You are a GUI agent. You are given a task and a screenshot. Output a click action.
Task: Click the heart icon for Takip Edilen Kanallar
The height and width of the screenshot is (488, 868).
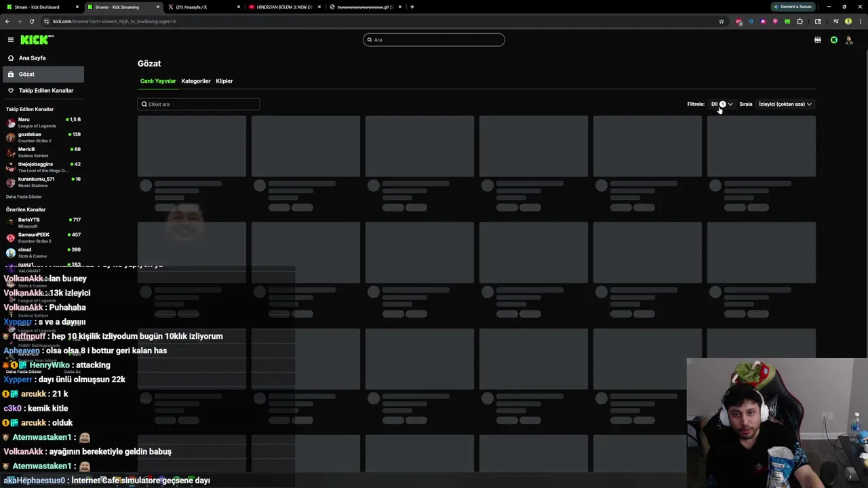point(11,91)
